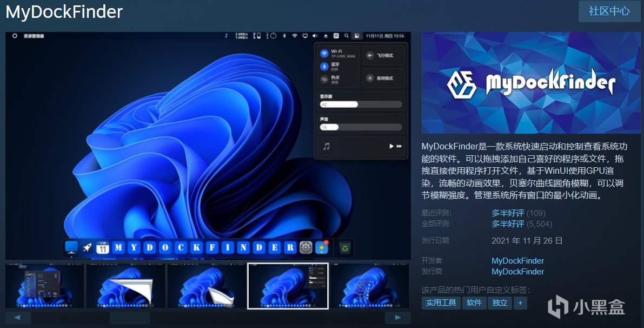
Task: Open the recycle bin in the dock
Action: 345,248
